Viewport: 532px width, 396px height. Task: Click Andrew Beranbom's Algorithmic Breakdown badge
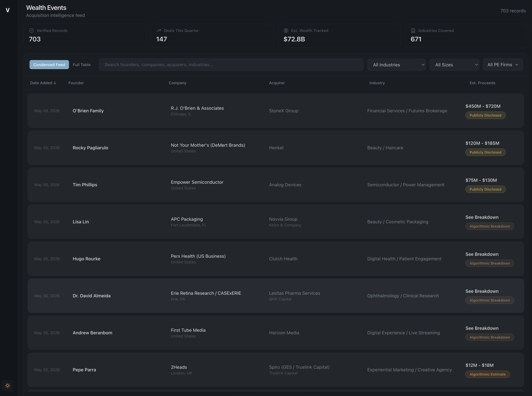pos(490,337)
